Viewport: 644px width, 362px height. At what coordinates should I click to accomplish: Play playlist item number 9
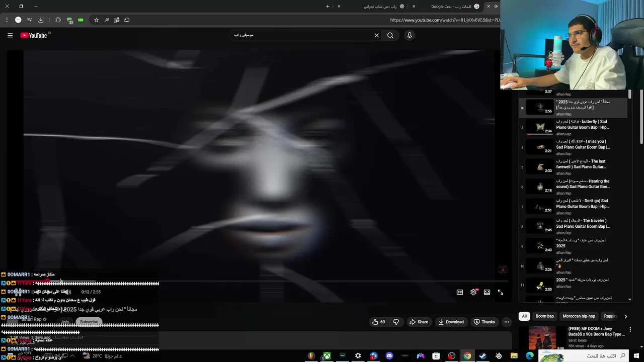tap(574, 245)
